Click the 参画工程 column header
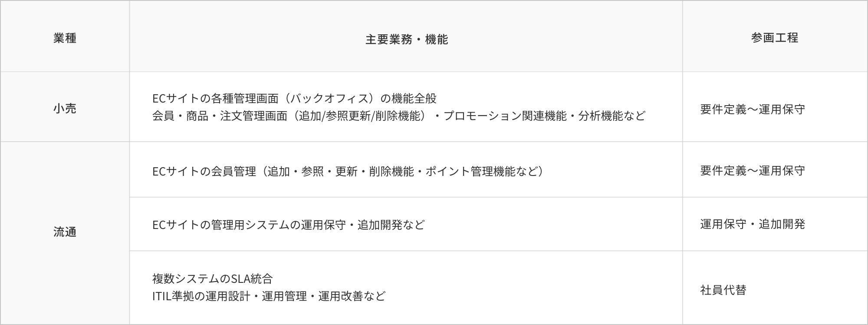This screenshot has width=868, height=325. pos(774,38)
